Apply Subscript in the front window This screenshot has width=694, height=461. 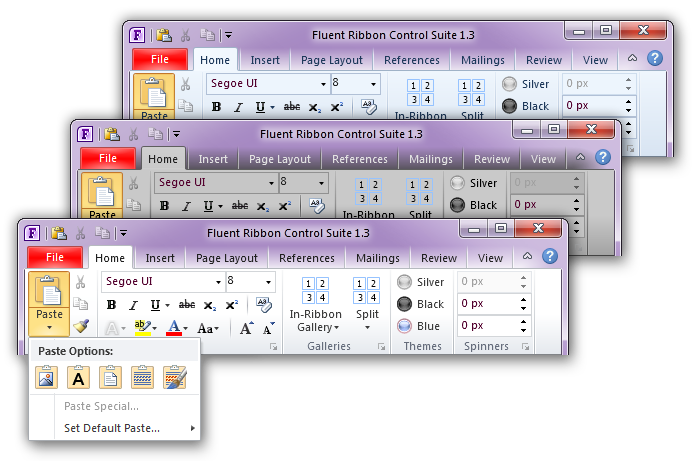point(210,305)
